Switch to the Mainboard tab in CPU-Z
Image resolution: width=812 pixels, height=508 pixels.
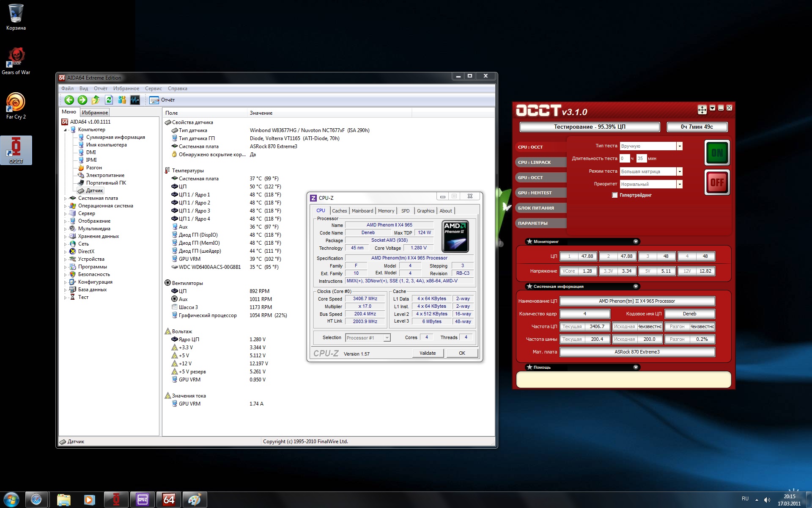coord(362,211)
